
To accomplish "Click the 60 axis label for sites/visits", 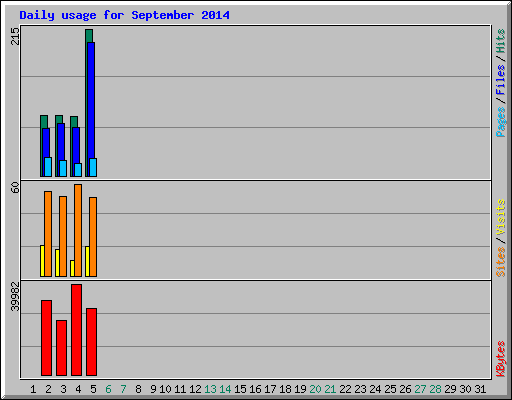I will 15,187.
